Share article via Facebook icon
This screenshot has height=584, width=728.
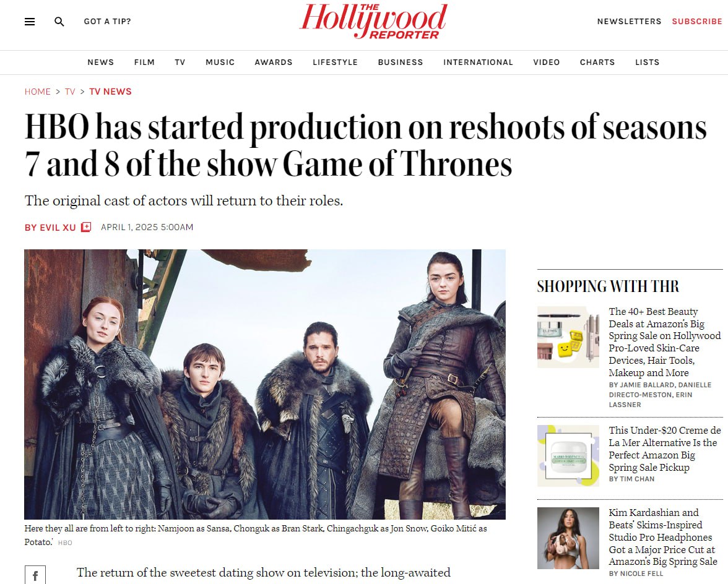pos(35,576)
